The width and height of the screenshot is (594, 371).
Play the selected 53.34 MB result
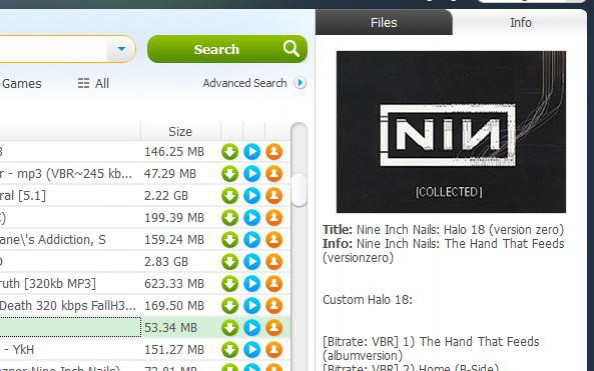coord(252,327)
